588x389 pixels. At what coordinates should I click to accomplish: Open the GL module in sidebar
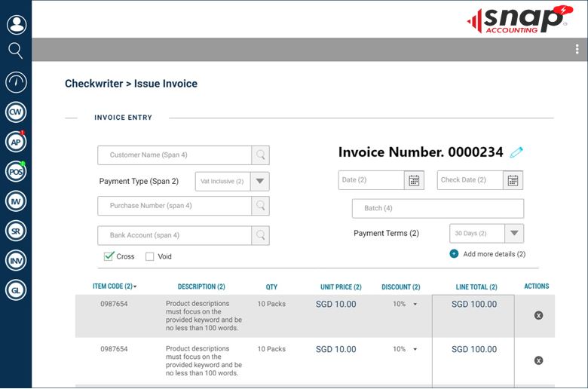click(x=16, y=289)
